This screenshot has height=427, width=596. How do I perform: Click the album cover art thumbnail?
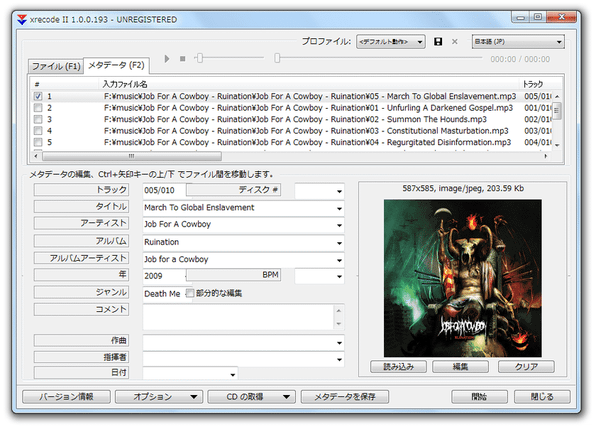pyautogui.click(x=463, y=278)
